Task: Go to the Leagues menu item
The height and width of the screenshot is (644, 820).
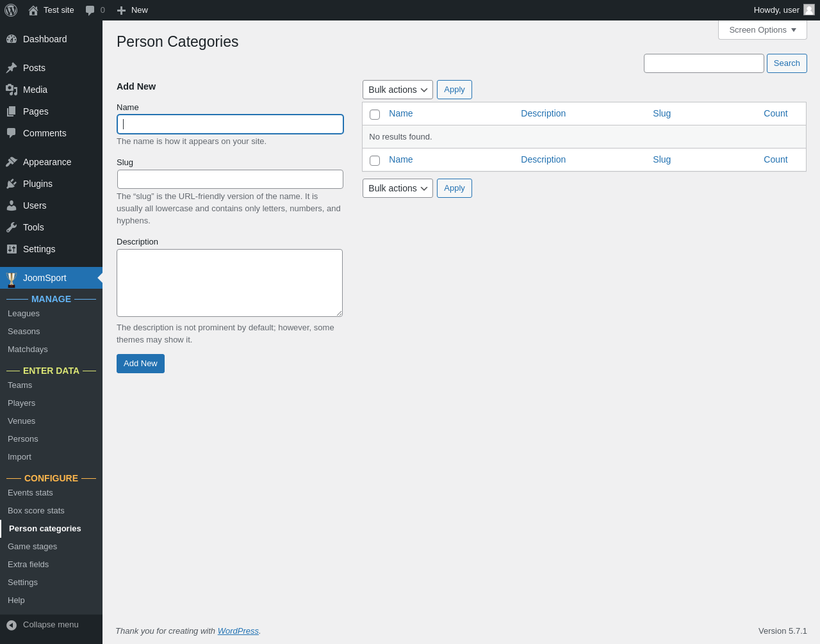Action: [x=24, y=314]
